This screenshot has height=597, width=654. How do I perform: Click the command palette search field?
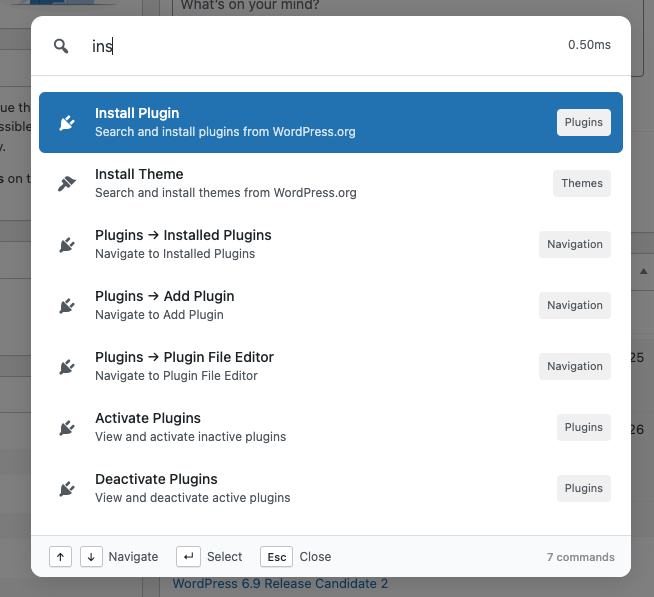point(320,46)
